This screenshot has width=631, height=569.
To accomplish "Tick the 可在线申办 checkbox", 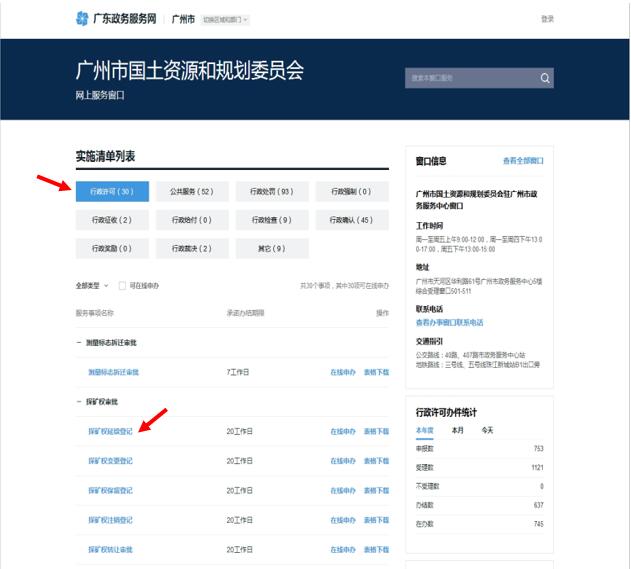I will coord(122,285).
